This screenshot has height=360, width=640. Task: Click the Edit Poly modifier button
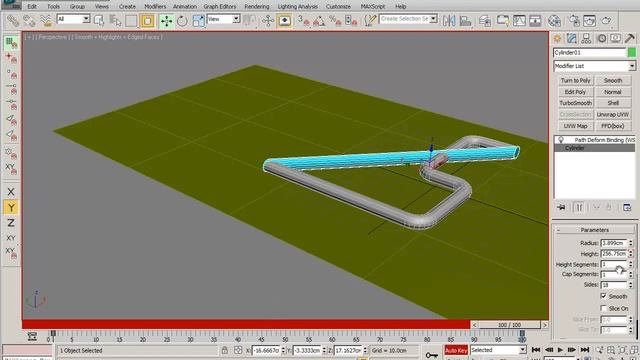pos(576,92)
